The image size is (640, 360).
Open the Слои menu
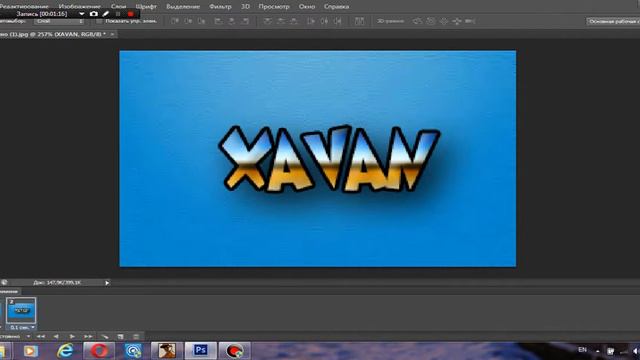(x=118, y=6)
